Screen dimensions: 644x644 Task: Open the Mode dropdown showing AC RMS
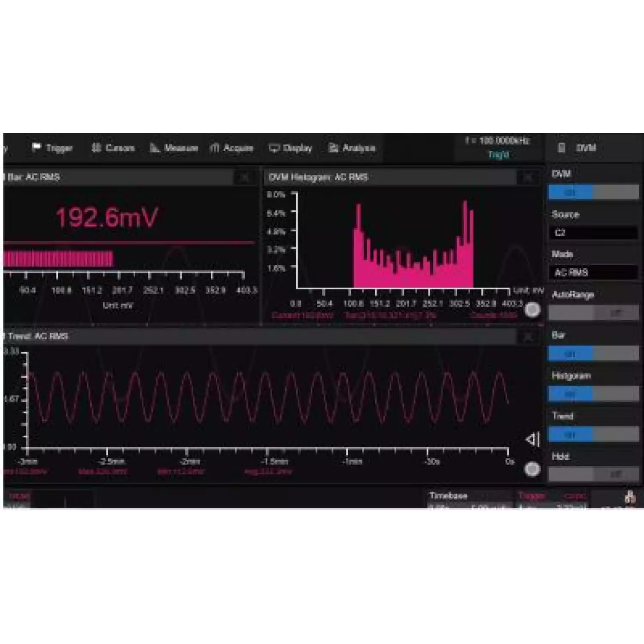click(x=593, y=273)
